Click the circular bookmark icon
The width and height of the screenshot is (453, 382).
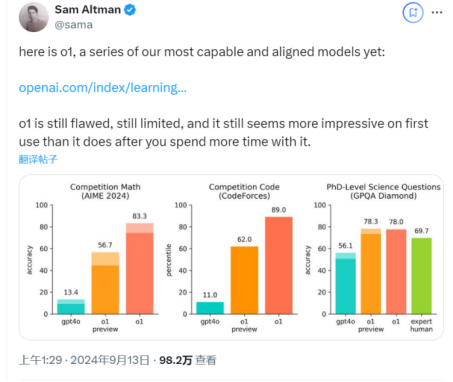[413, 13]
